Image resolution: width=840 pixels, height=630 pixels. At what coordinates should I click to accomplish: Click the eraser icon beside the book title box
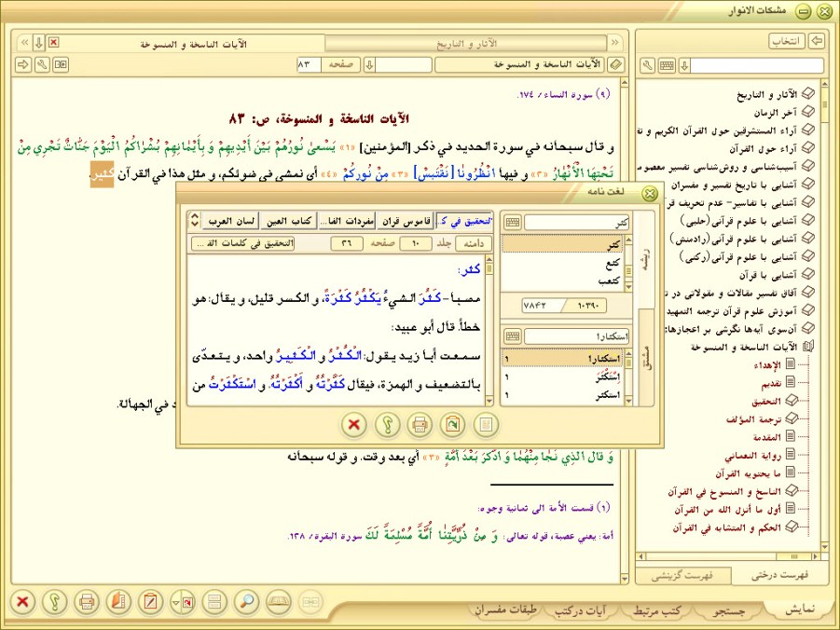[x=616, y=65]
